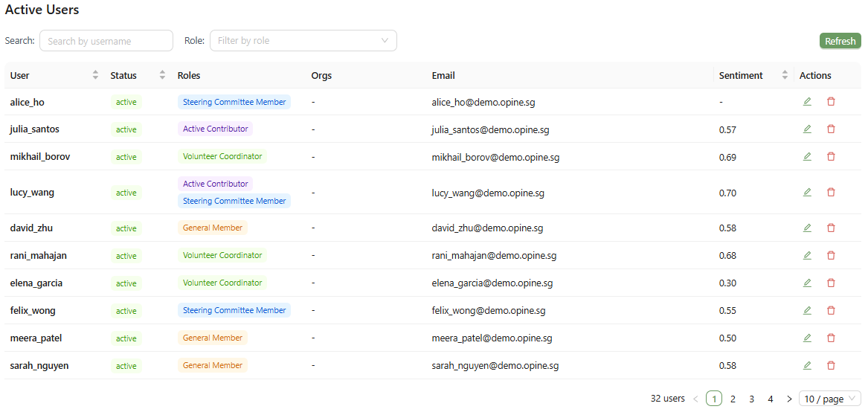Sort users by the Sentiment column
868x415 pixels.
click(x=753, y=75)
